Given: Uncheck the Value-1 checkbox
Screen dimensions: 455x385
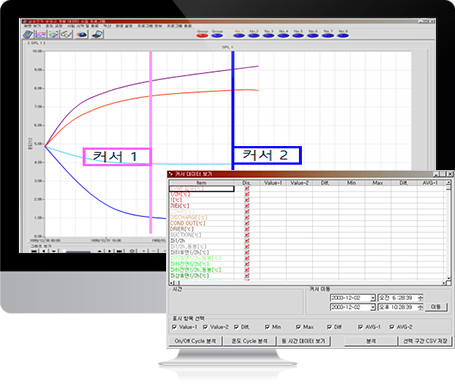Looking at the screenshot, I should (x=174, y=327).
